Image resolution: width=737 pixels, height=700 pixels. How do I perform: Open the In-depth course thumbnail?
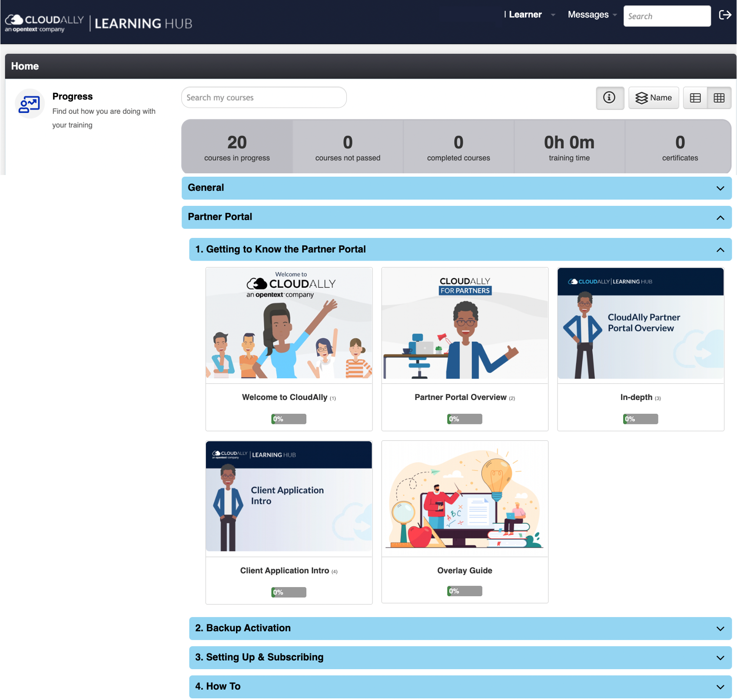(641, 324)
